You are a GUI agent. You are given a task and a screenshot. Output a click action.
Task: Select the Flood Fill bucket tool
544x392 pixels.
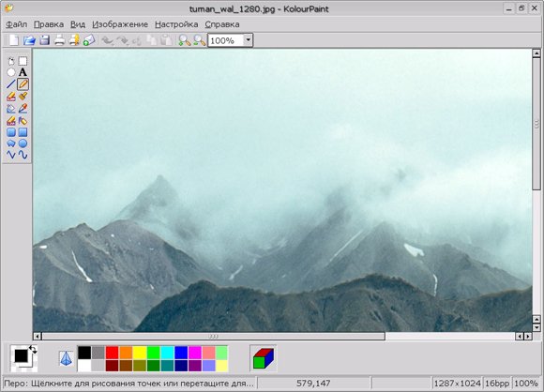point(11,109)
